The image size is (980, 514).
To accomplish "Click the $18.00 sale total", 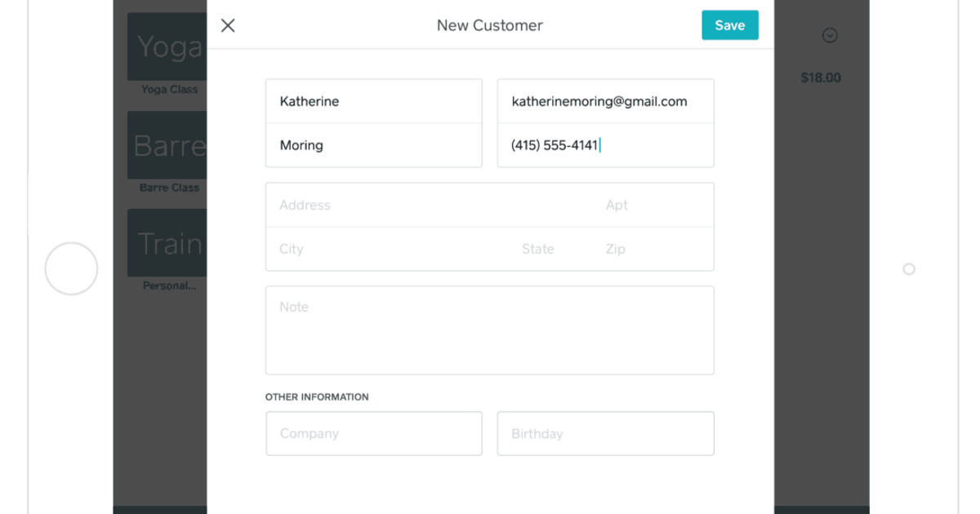I will click(x=819, y=78).
